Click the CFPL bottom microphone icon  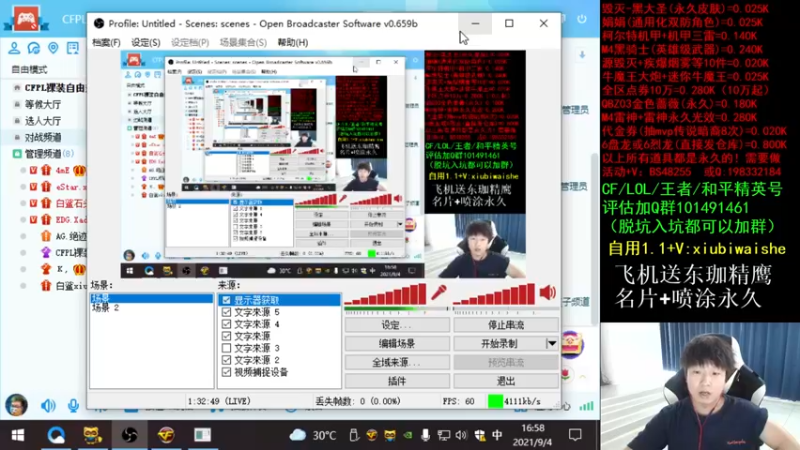click(73, 406)
